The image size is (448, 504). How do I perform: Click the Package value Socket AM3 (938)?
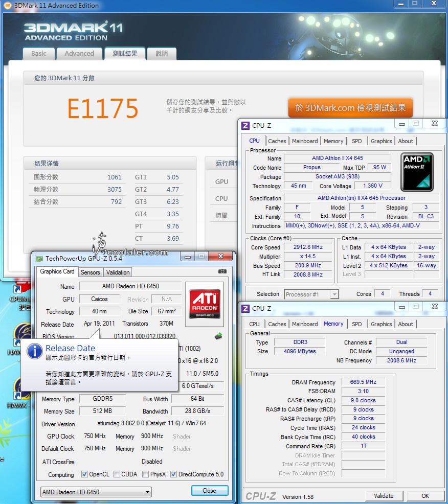(x=338, y=176)
